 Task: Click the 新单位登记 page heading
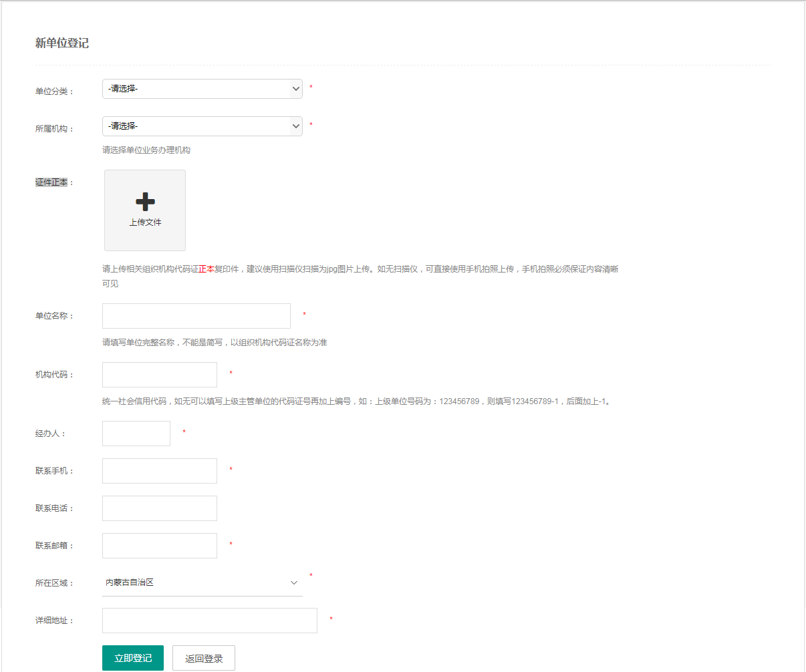(x=62, y=43)
